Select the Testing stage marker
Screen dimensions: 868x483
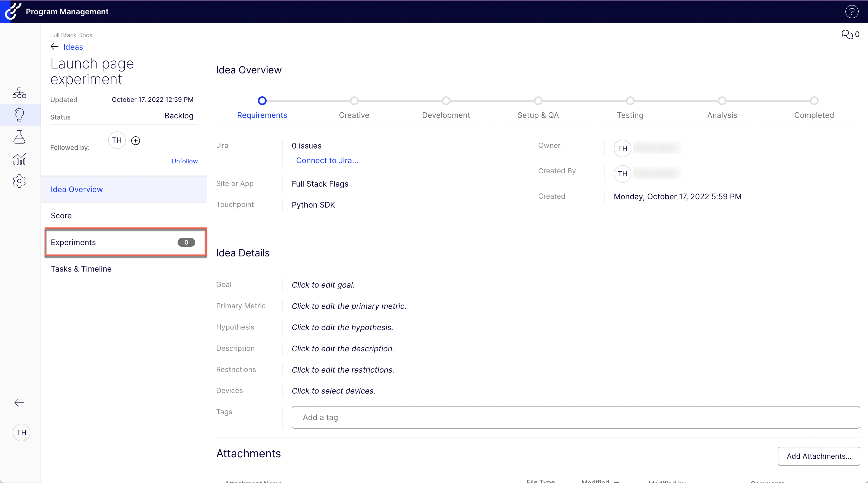point(630,100)
